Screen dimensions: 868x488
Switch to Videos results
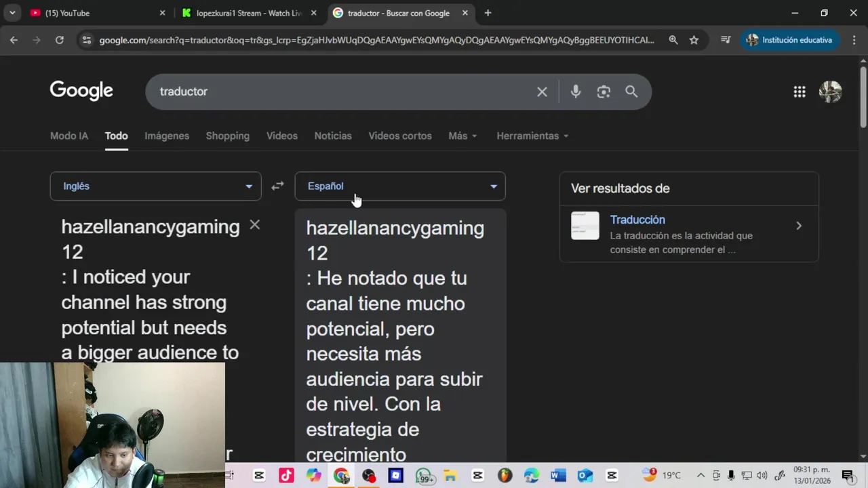(282, 136)
